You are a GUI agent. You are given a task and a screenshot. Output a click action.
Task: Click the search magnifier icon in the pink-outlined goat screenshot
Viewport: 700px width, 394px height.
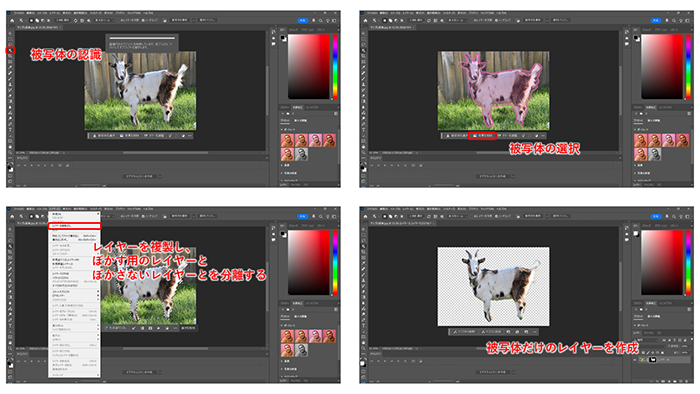[x=674, y=21]
